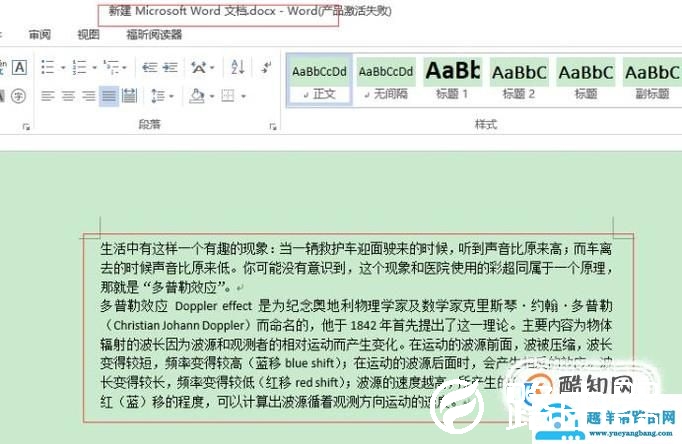Open the shading color dropdown arrow
The image size is (682, 444).
click(x=212, y=96)
